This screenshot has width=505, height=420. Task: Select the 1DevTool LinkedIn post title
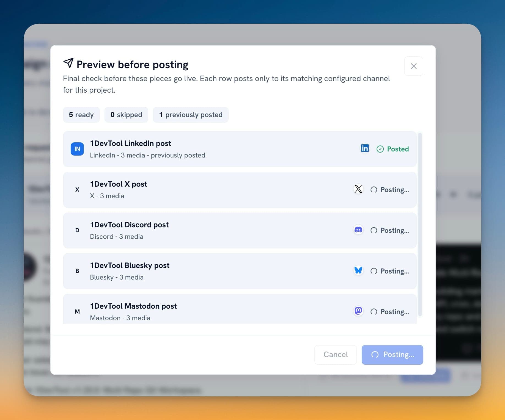(x=130, y=143)
